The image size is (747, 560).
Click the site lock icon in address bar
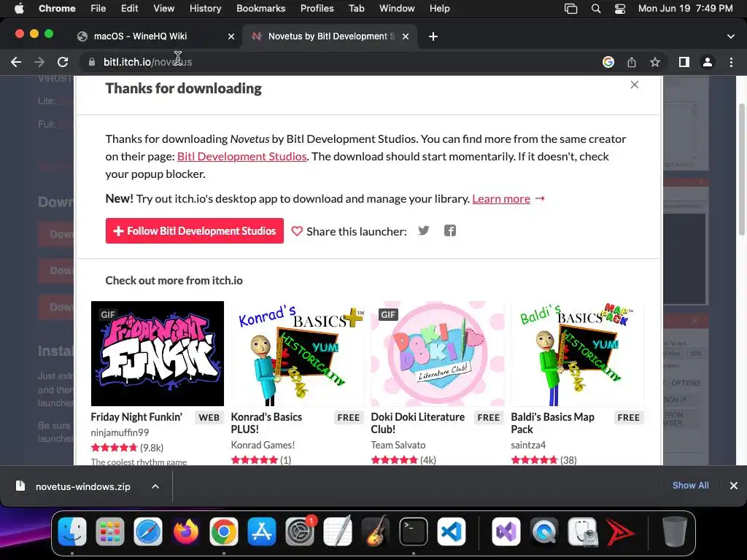93,62
